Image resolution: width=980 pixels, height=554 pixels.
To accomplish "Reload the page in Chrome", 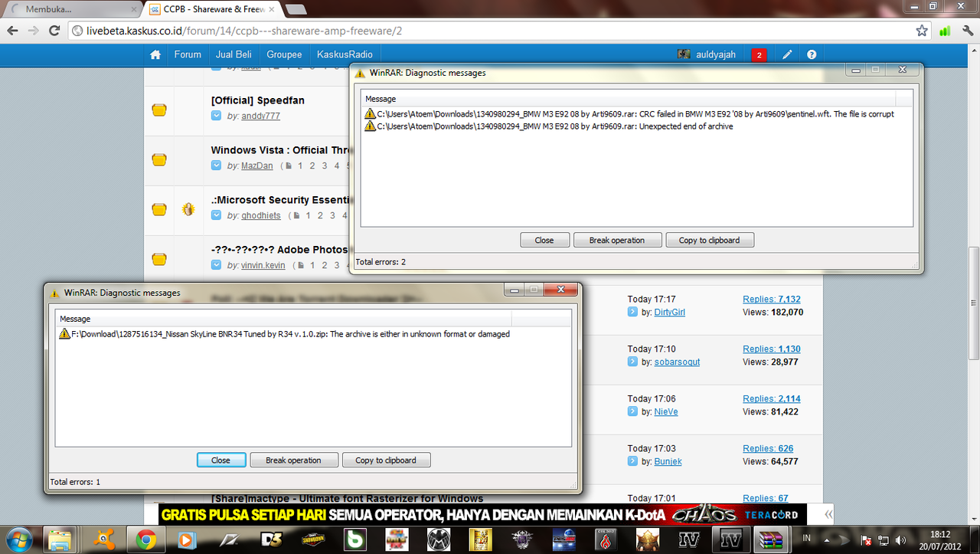I will [54, 31].
